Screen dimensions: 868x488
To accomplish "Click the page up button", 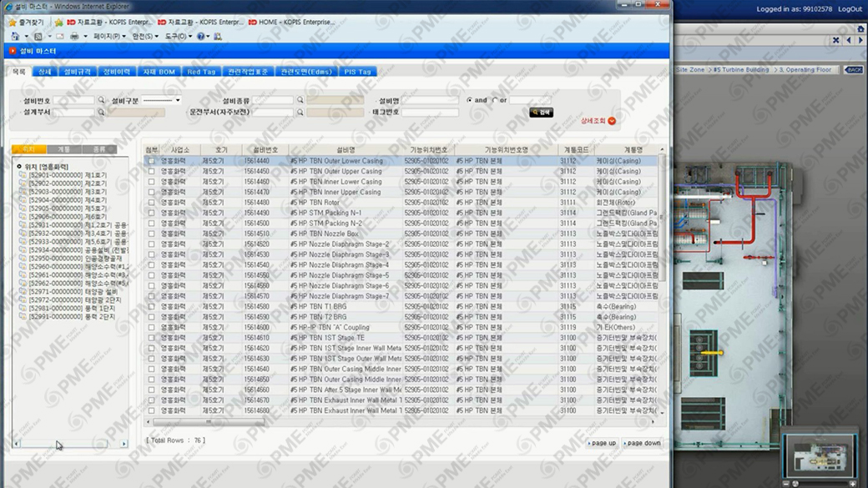I will (602, 443).
